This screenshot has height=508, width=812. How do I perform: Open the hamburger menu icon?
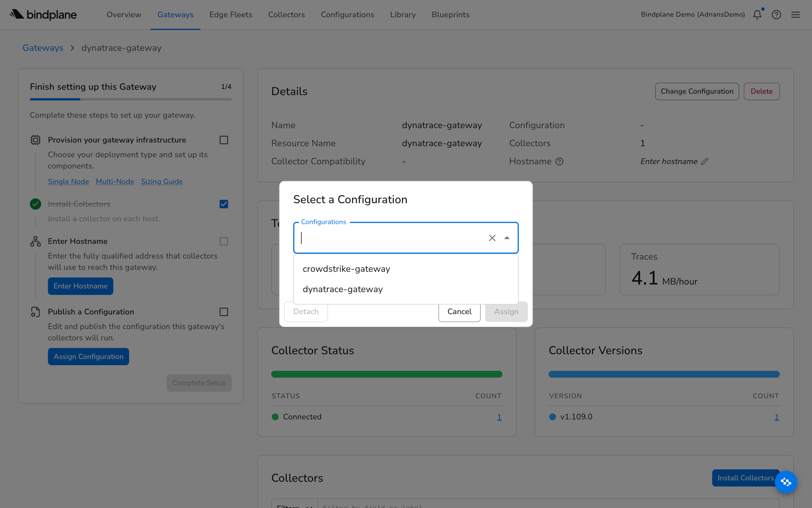[x=795, y=15]
